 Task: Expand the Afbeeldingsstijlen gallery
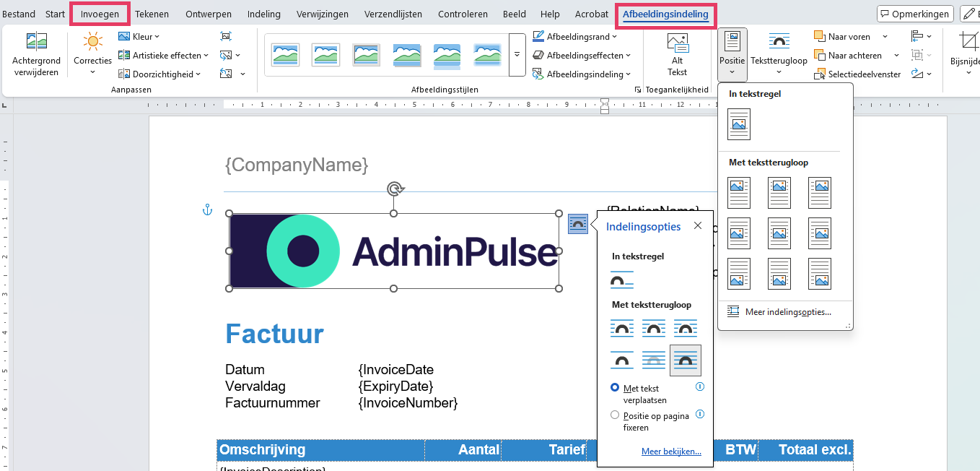point(517,55)
